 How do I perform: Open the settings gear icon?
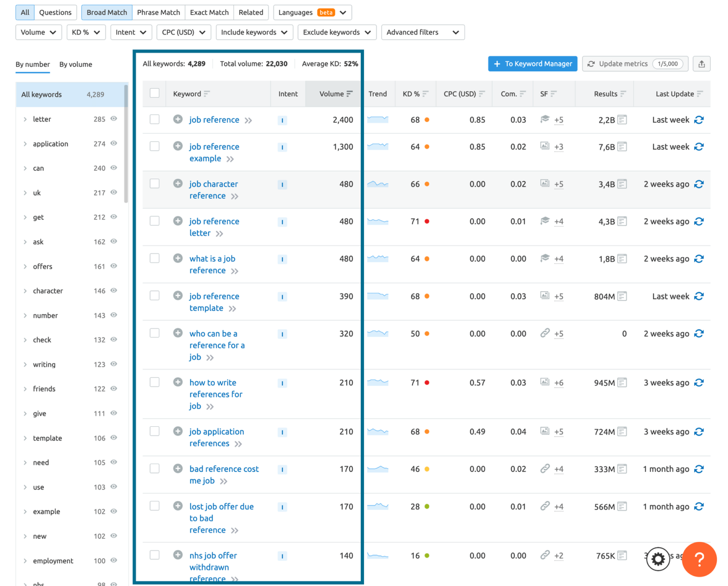[x=658, y=559]
